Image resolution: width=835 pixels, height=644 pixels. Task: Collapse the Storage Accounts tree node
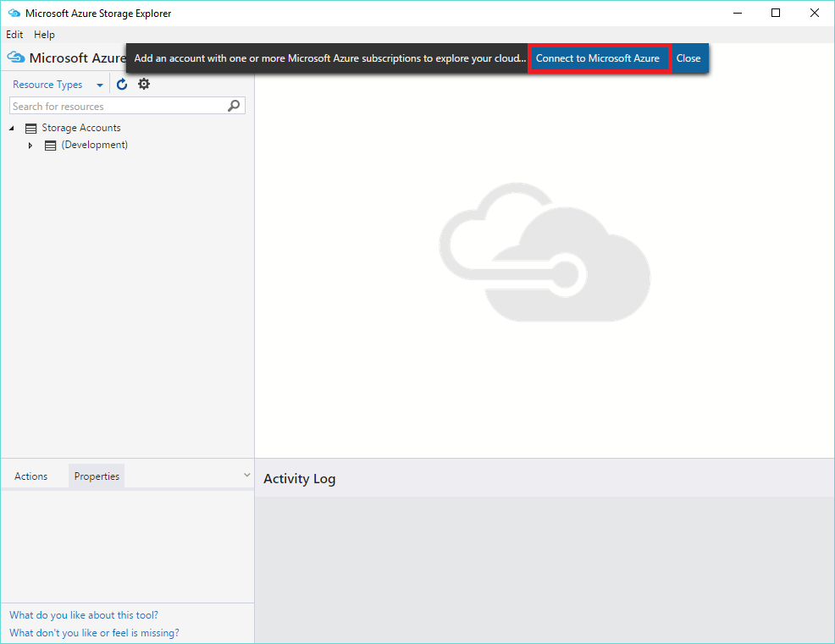point(12,128)
